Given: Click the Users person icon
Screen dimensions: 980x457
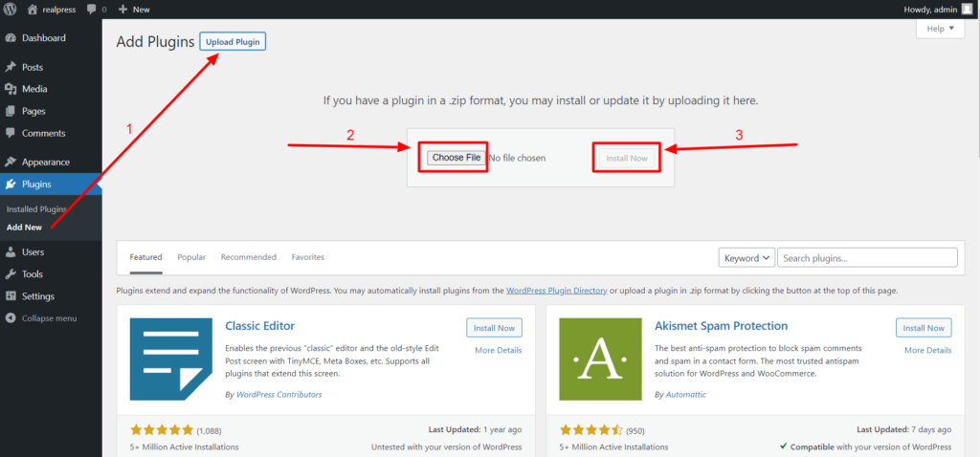Looking at the screenshot, I should tap(10, 252).
